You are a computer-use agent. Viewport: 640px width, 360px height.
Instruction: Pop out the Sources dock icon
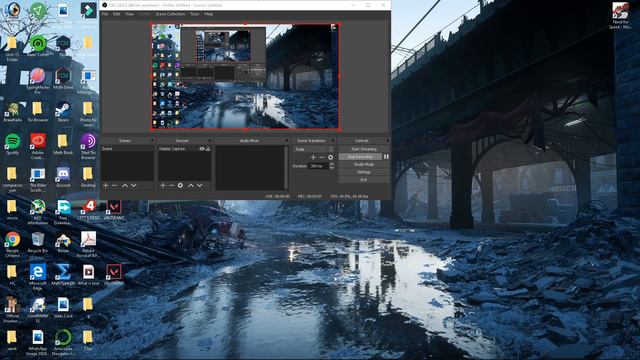tap(209, 140)
